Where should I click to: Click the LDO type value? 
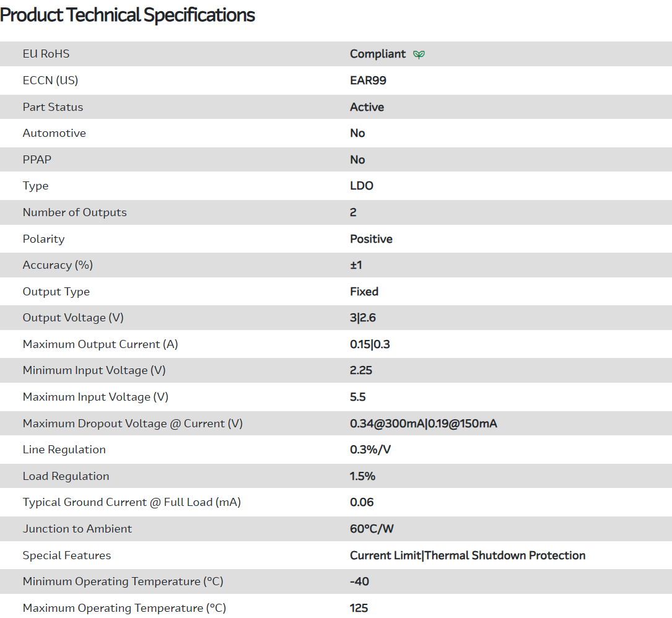tap(362, 186)
